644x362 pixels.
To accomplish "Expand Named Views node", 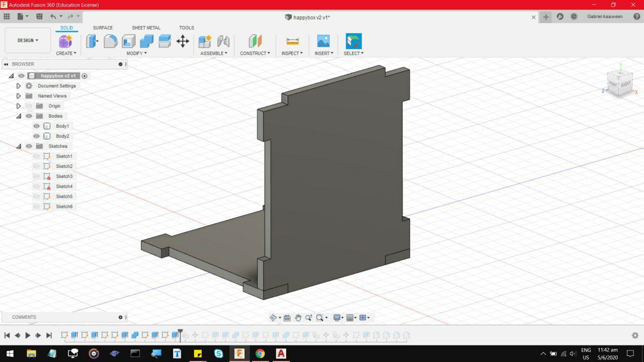I will (x=19, y=96).
